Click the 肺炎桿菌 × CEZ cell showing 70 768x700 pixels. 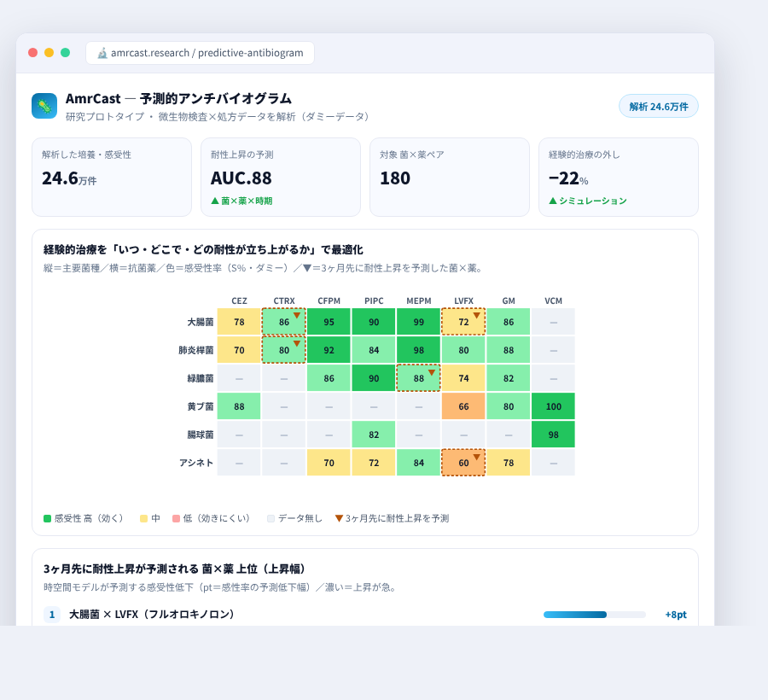click(x=239, y=350)
